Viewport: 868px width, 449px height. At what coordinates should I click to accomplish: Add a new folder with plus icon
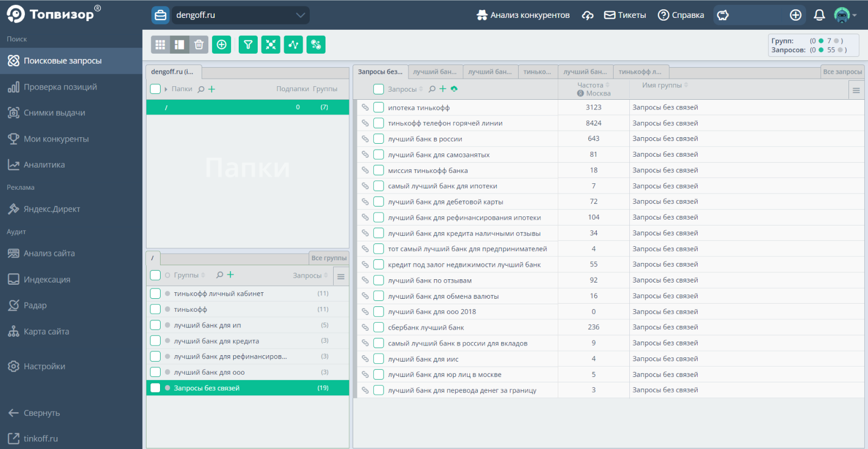(x=212, y=89)
